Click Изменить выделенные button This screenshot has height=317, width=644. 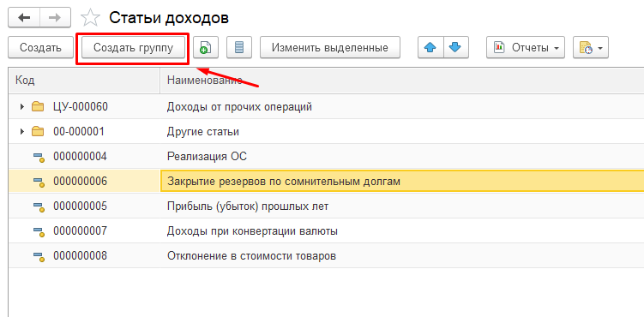pyautogui.click(x=330, y=48)
